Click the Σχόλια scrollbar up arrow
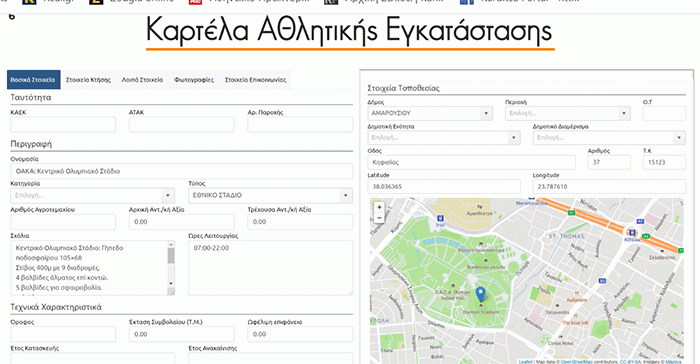 coord(171,244)
